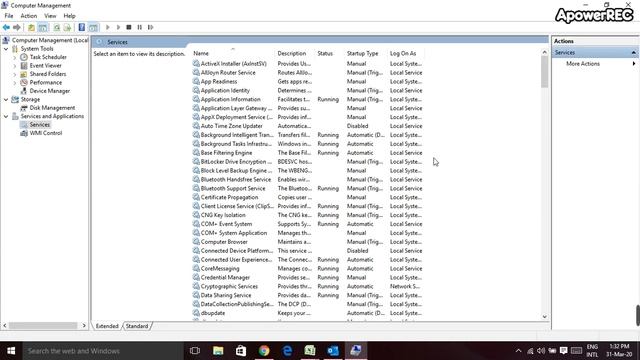The image size is (640, 360).
Task: Select Services node in the console tree
Action: (40, 124)
